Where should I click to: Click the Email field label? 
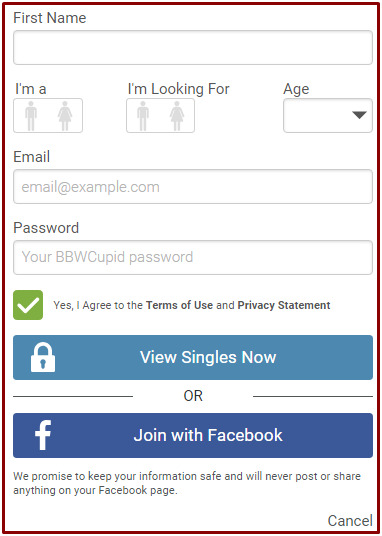[31, 157]
